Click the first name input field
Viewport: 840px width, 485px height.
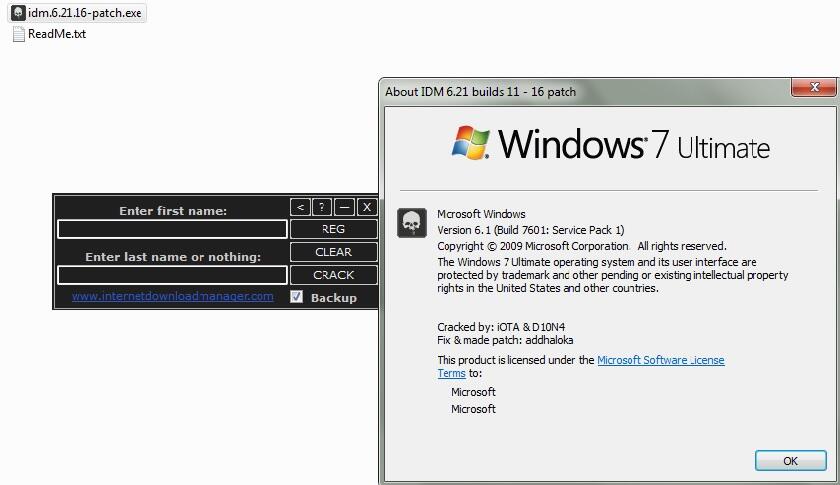[x=172, y=229]
